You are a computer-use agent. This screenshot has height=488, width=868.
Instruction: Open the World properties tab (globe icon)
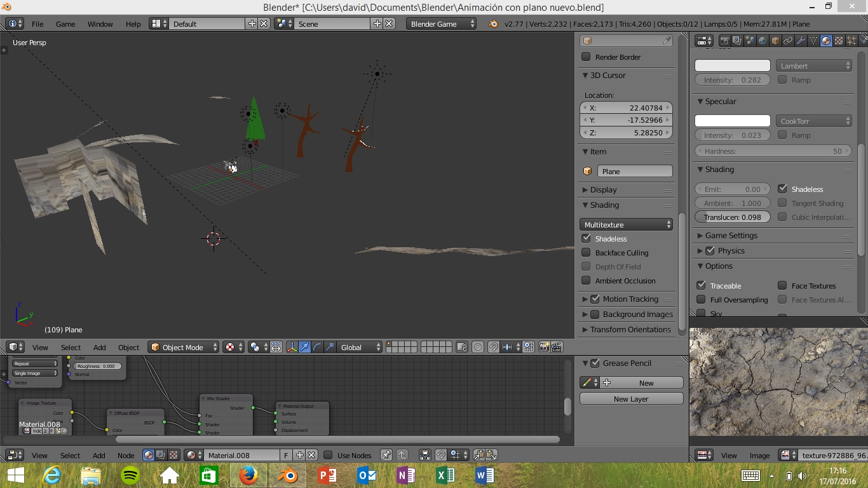(763, 41)
